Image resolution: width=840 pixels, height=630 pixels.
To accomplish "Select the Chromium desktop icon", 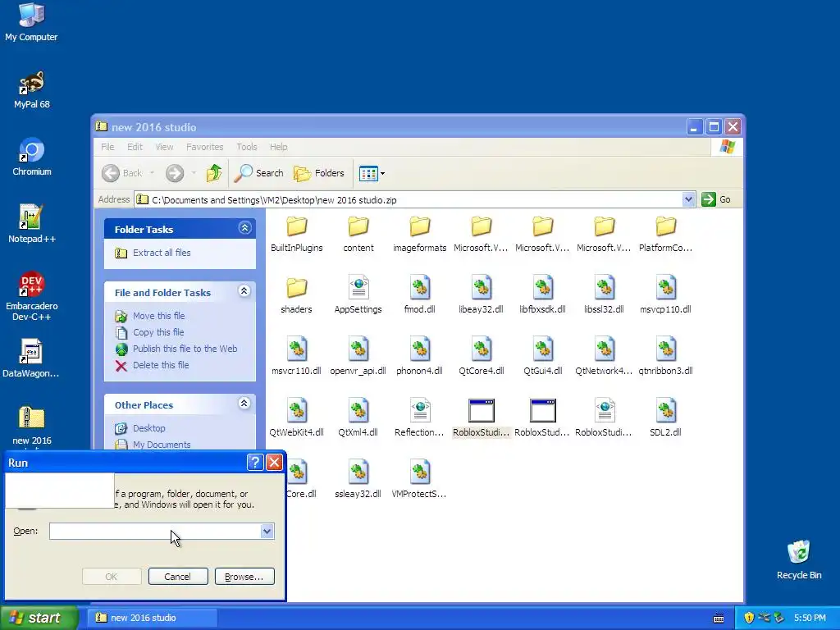I will click(x=32, y=157).
